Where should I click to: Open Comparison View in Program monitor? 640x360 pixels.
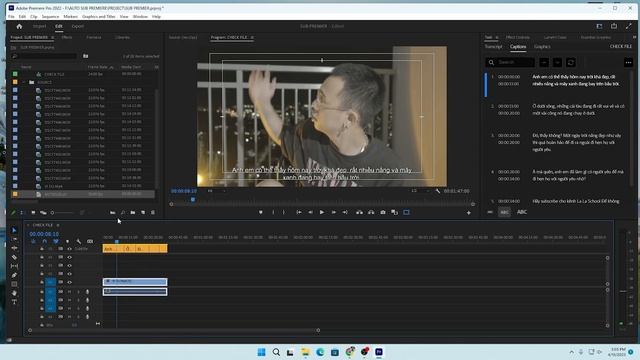(394, 212)
